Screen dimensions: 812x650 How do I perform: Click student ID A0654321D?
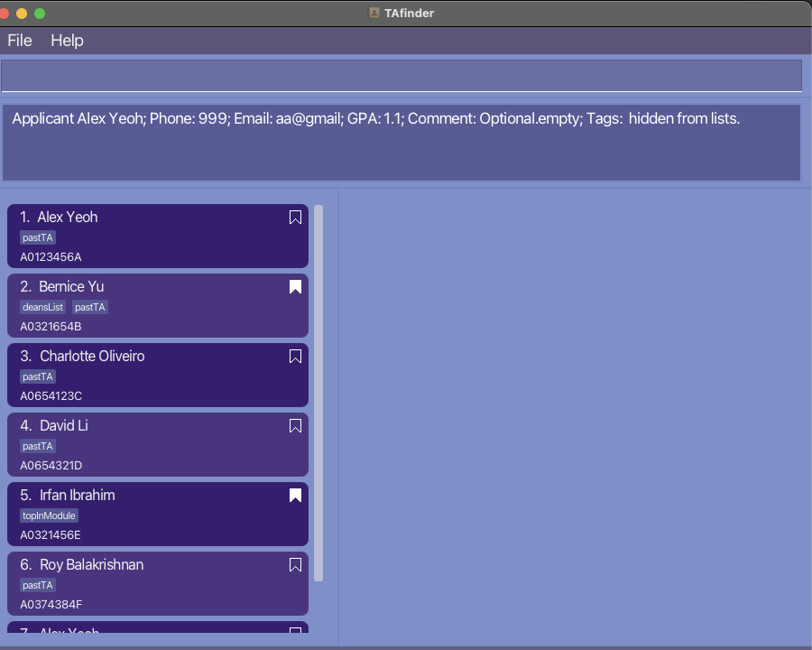(51, 466)
